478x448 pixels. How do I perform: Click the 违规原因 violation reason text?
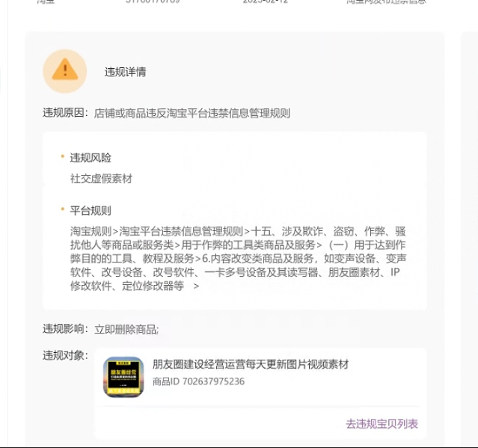pyautogui.click(x=192, y=113)
